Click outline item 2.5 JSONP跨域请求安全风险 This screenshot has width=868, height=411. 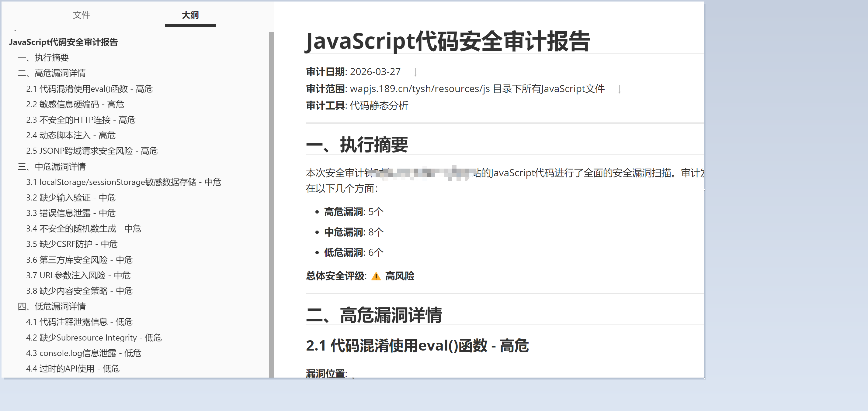click(92, 151)
